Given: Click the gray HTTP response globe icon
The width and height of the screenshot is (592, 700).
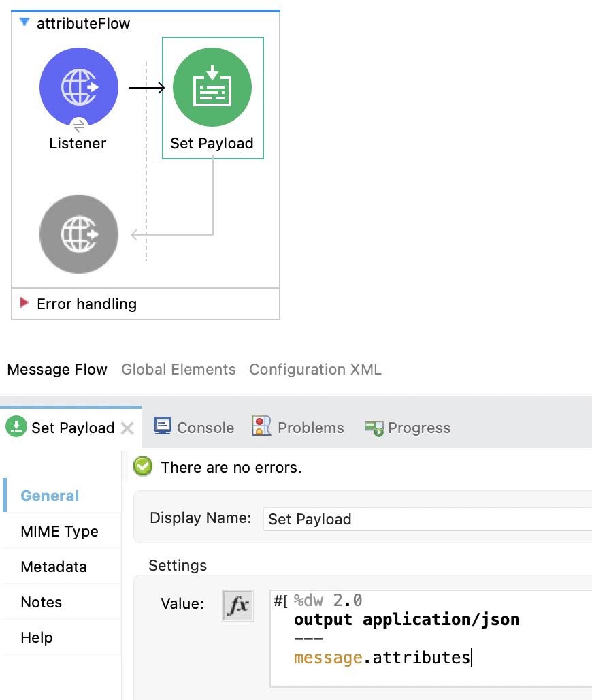Looking at the screenshot, I should pyautogui.click(x=79, y=234).
